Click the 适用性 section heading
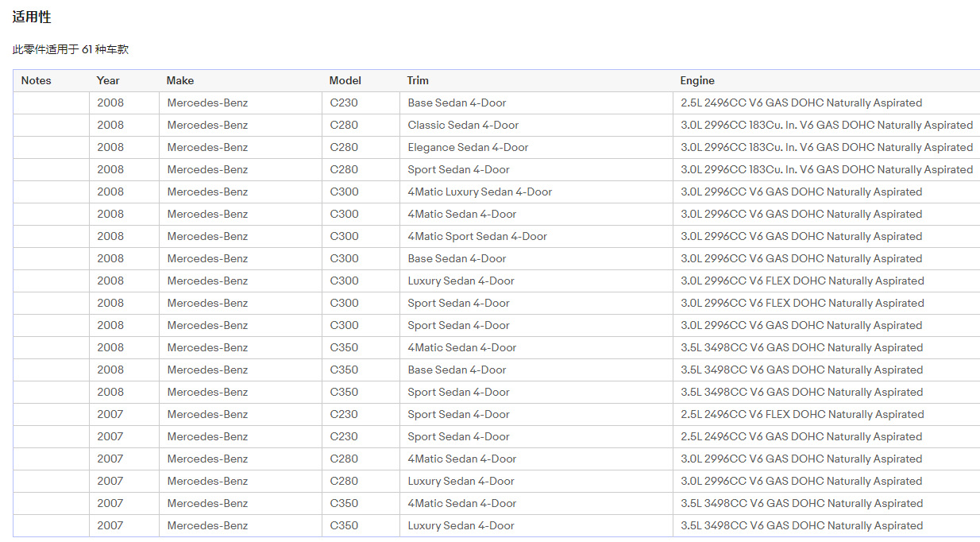 (x=32, y=17)
